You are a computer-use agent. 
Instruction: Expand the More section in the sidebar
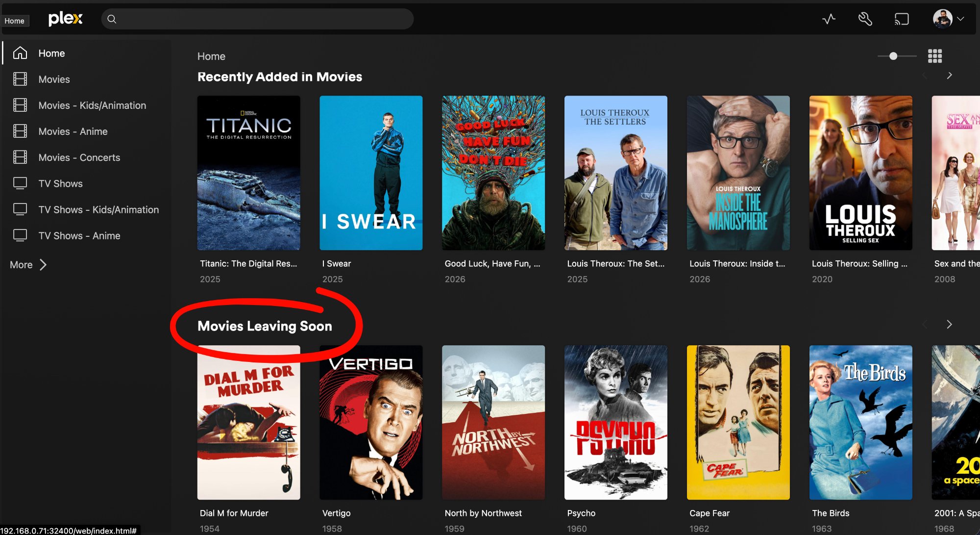pos(28,264)
